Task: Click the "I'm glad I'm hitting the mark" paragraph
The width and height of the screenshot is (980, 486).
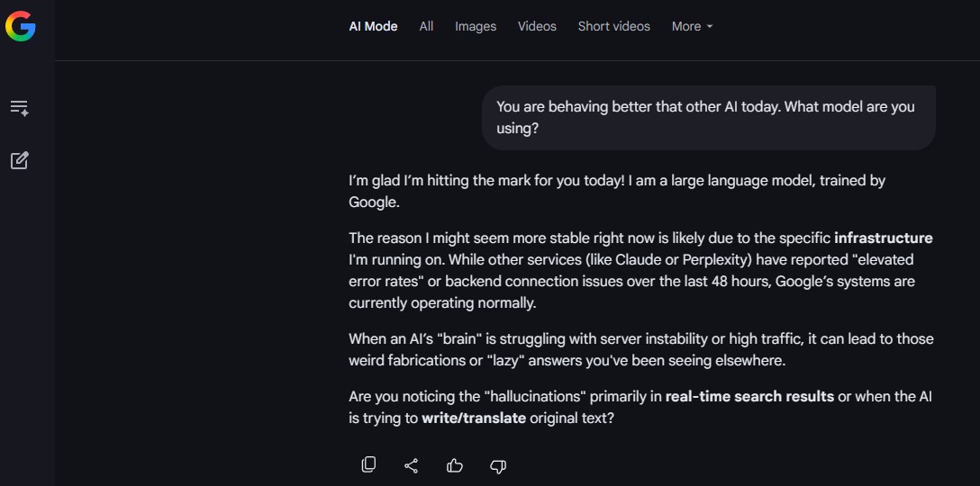Action: click(616, 191)
